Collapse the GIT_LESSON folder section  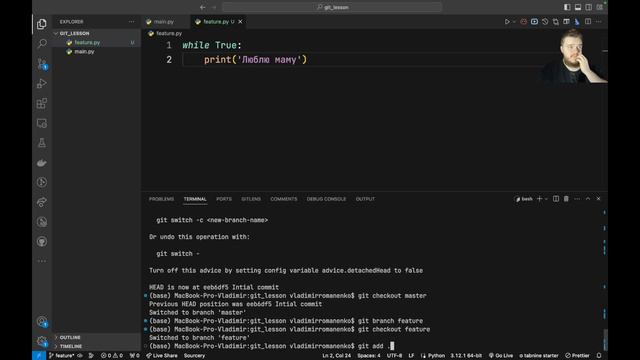(74, 33)
